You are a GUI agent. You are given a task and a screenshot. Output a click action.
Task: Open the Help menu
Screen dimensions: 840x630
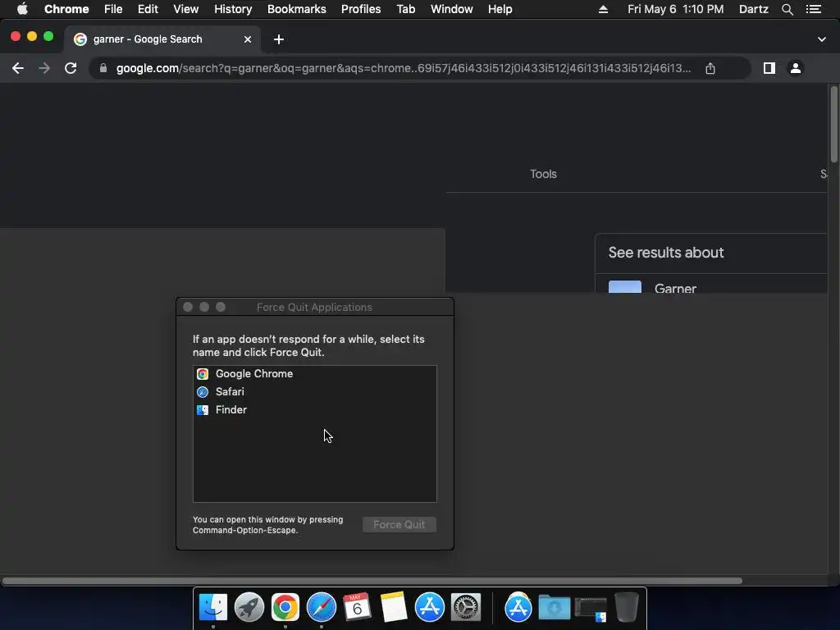pos(500,9)
